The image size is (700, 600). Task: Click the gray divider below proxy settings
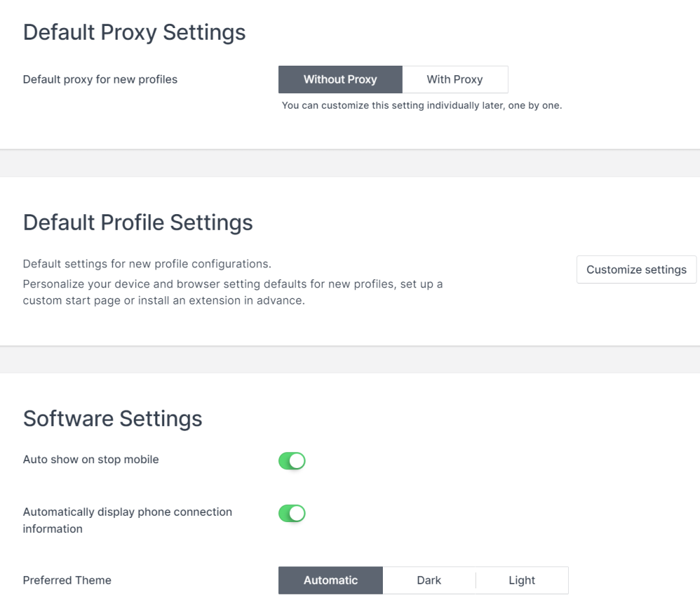350,164
